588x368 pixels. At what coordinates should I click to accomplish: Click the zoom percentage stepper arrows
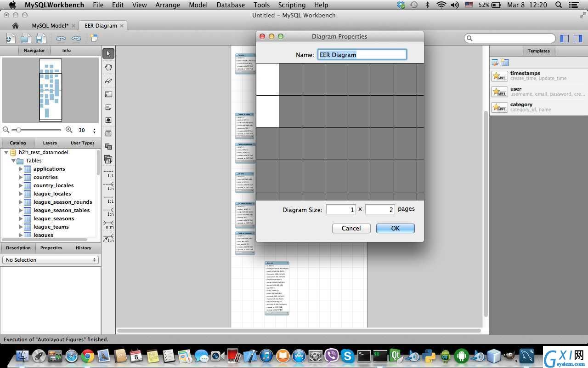(94, 131)
